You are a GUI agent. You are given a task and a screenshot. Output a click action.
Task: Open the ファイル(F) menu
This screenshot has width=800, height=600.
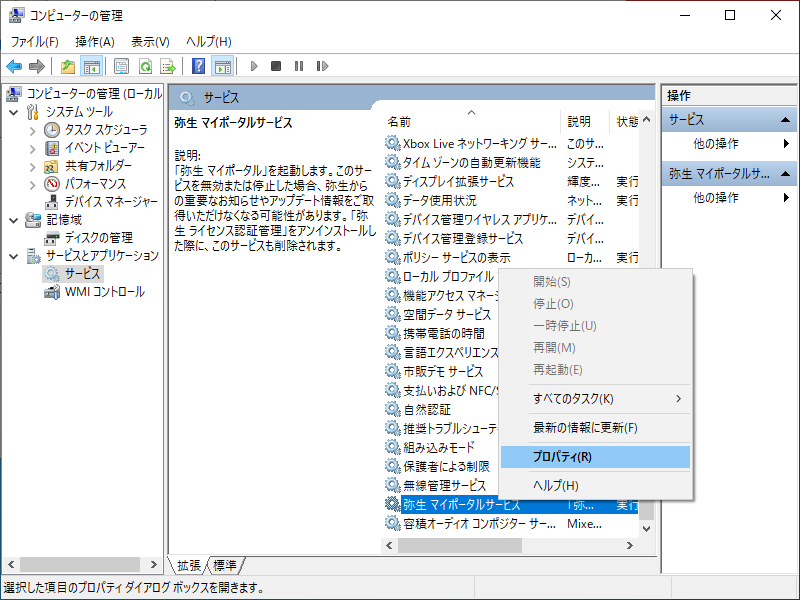pos(35,41)
